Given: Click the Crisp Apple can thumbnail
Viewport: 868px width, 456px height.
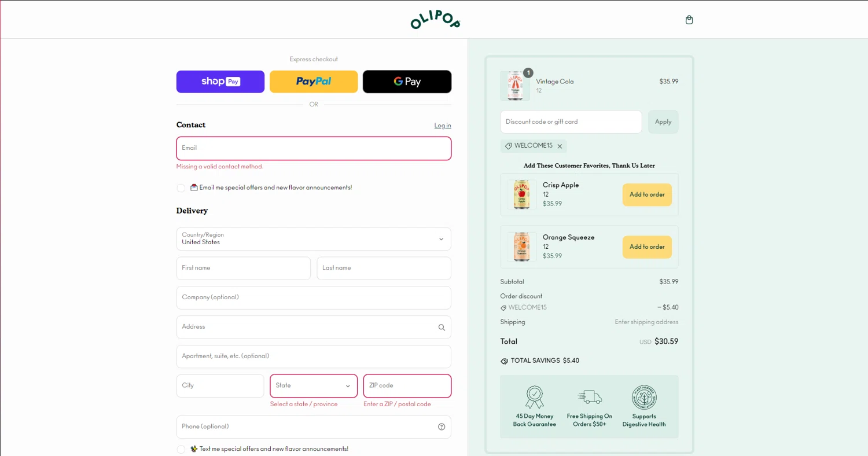Looking at the screenshot, I should 521,194.
